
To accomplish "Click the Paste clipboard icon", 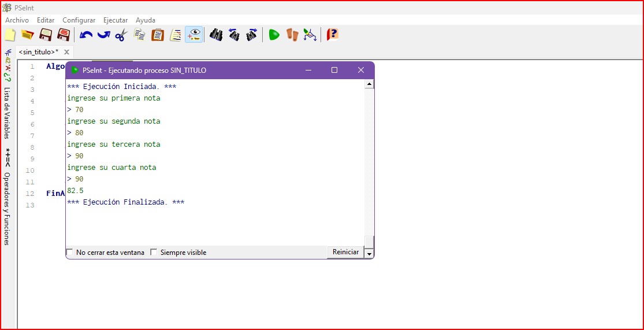I will coord(157,35).
